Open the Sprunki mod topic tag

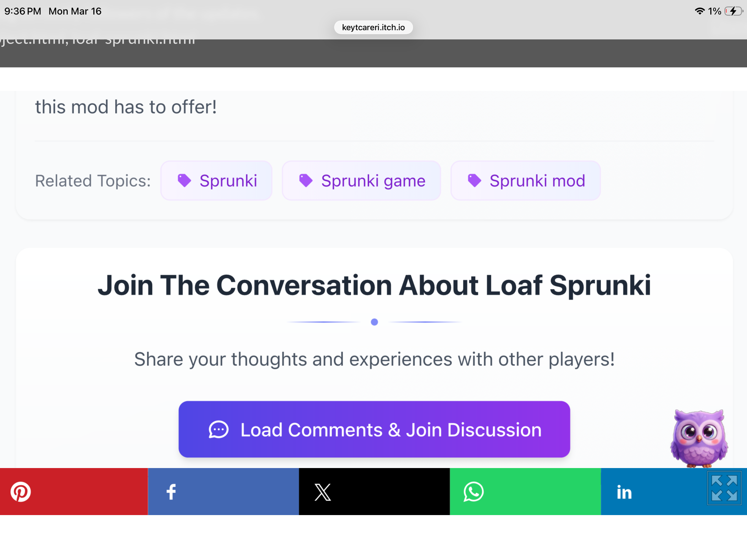525,180
